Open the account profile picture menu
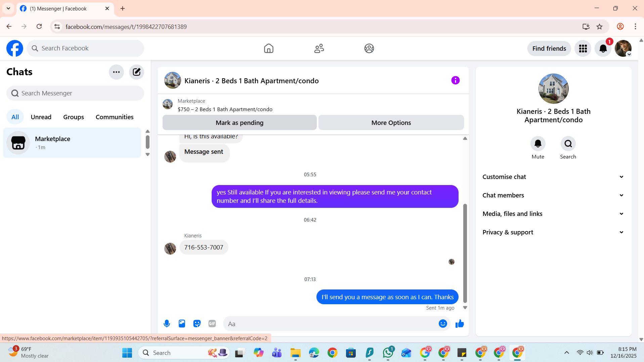Screen dimensions: 644x362 pos(623,49)
